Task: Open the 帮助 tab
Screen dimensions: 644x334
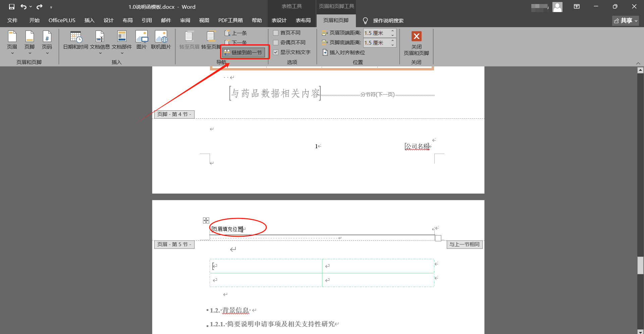Action: pos(257,20)
